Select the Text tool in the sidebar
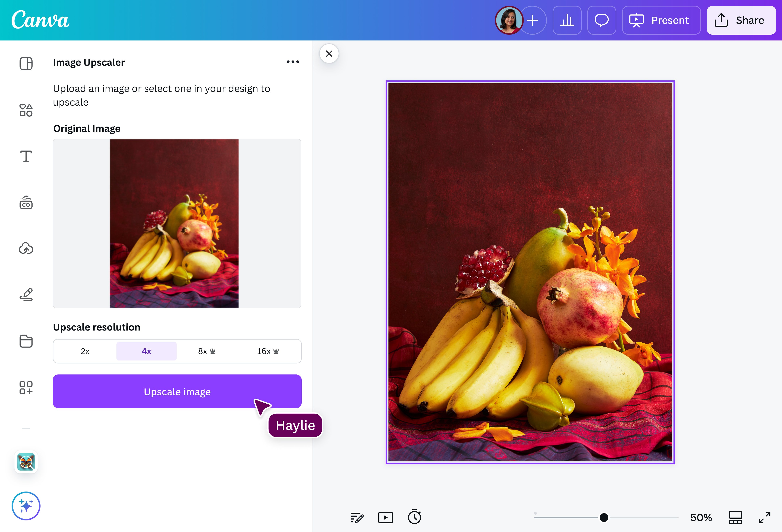Image resolution: width=782 pixels, height=532 pixels. pyautogui.click(x=26, y=156)
